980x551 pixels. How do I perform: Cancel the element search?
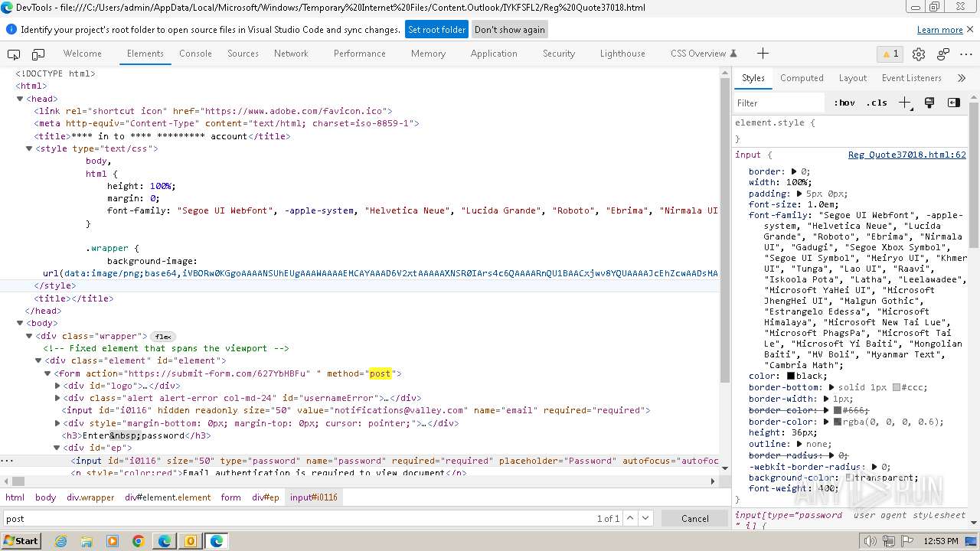(x=695, y=518)
